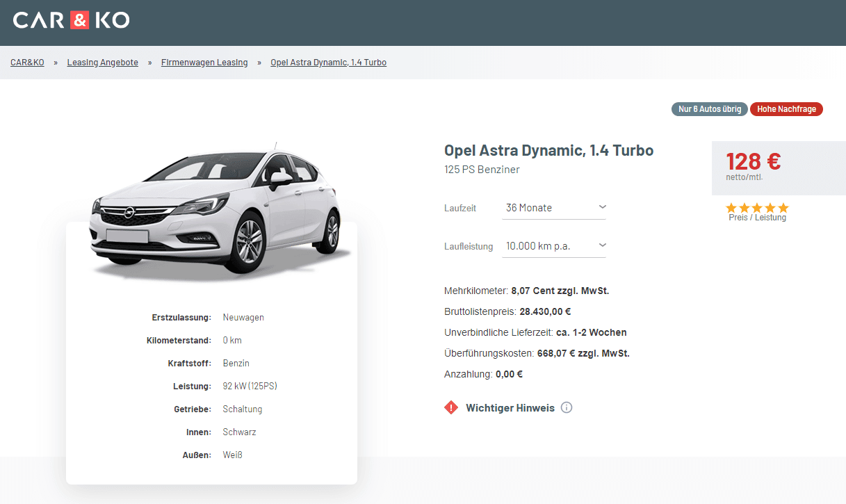Click the red warning diamond icon
846x504 pixels.
451,407
